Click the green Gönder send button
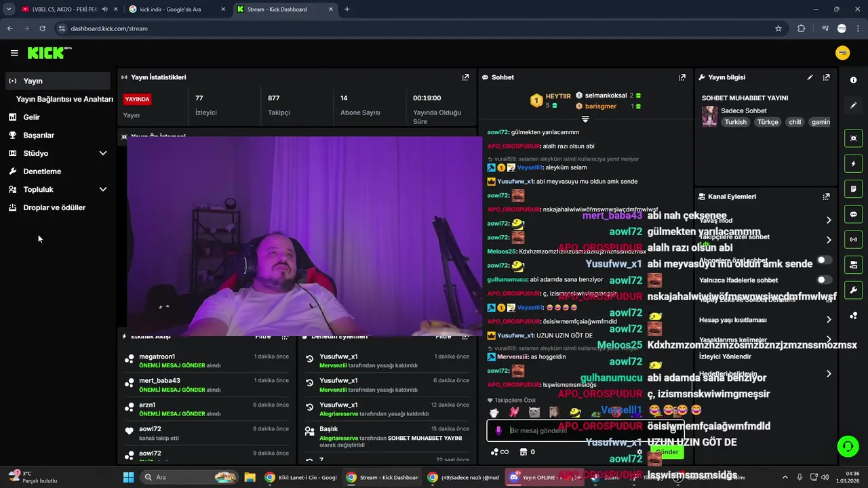 667,451
